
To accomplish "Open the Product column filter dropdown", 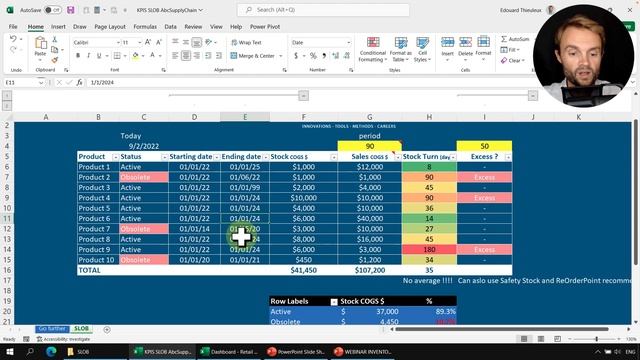I will [115, 157].
